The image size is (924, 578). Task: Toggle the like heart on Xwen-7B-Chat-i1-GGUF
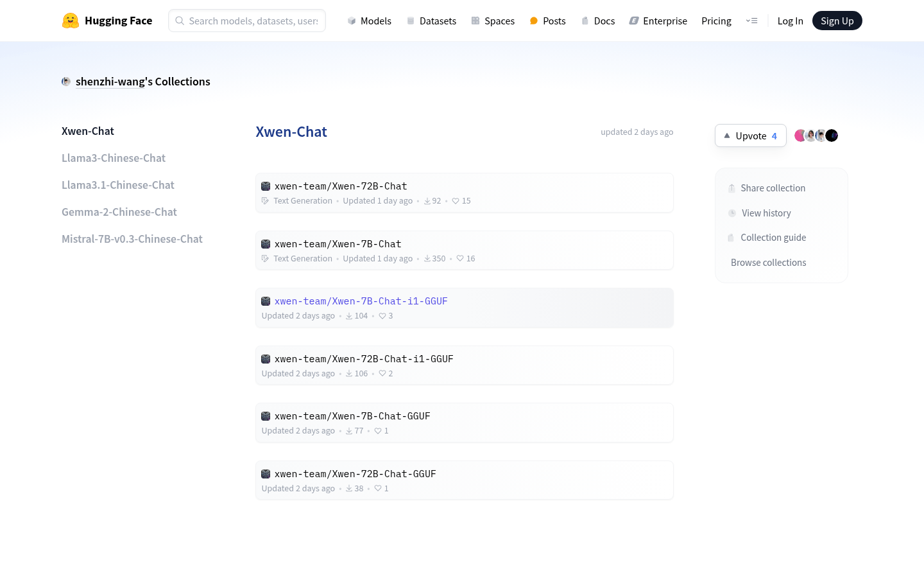pos(382,315)
